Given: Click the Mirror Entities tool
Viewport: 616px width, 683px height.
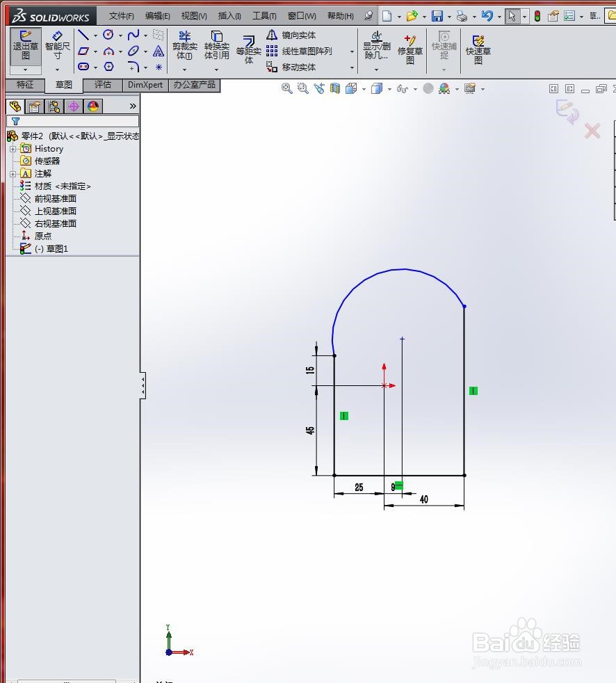Looking at the screenshot, I should tap(292, 35).
